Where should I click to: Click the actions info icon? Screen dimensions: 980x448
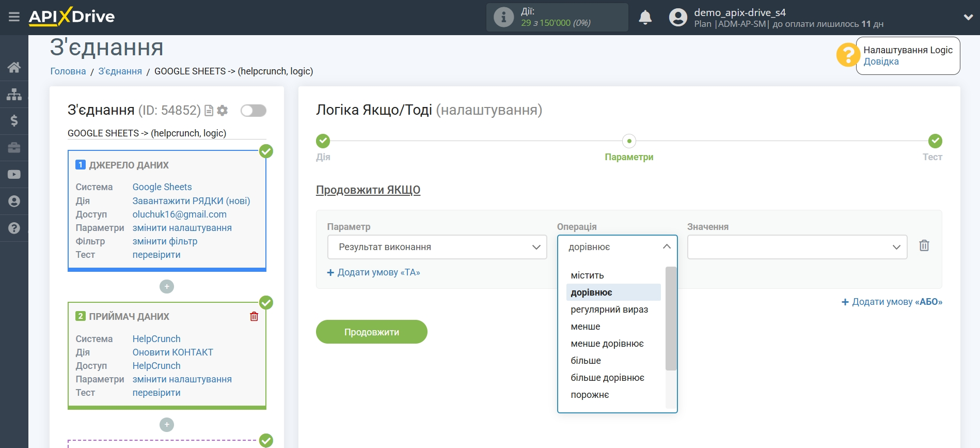[x=503, y=17]
